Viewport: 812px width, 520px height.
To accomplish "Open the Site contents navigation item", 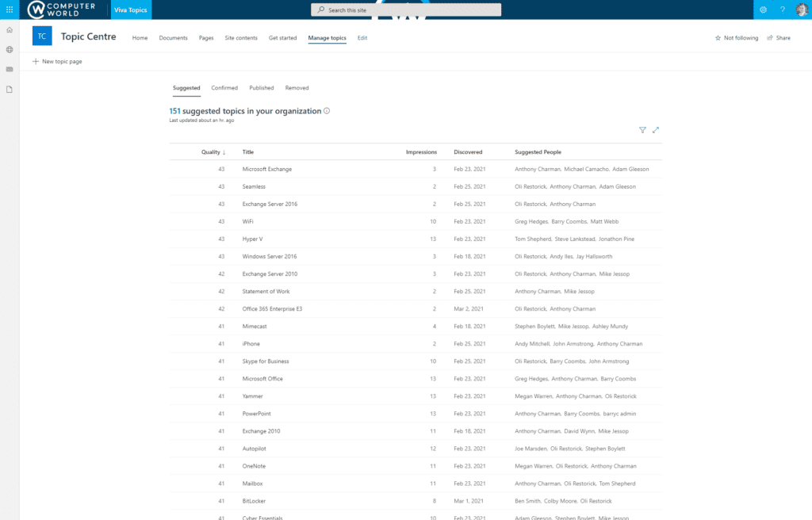I will [x=241, y=38].
